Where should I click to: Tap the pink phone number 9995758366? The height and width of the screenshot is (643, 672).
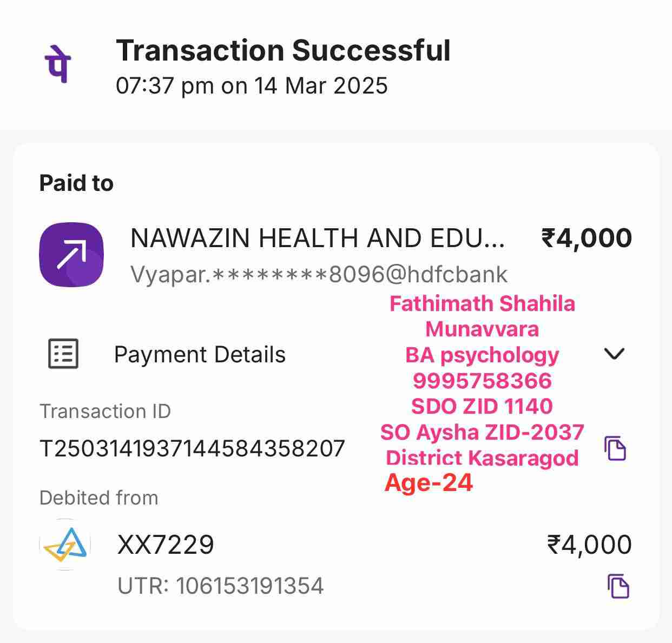482,381
